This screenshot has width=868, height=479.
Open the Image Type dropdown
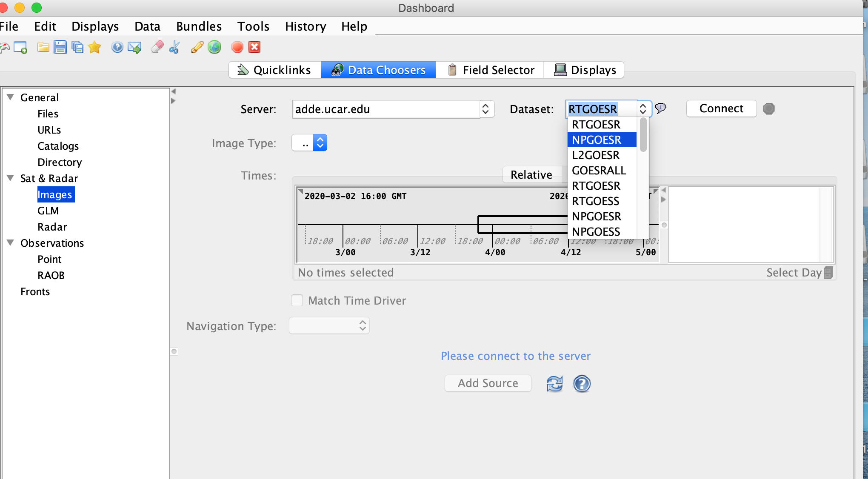[x=320, y=143]
